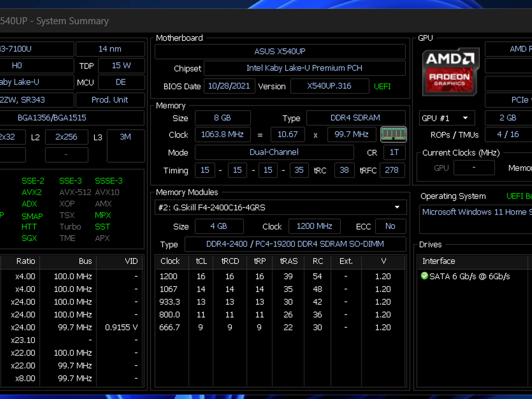Image resolution: width=532 pixels, height=399 pixels.
Task: Click the ASUS X540UP motherboard name field
Action: (x=280, y=51)
